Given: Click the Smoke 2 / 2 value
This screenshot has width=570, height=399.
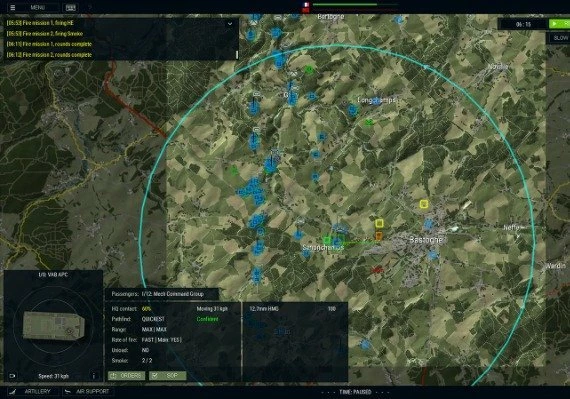Looking at the screenshot, I should (147, 360).
